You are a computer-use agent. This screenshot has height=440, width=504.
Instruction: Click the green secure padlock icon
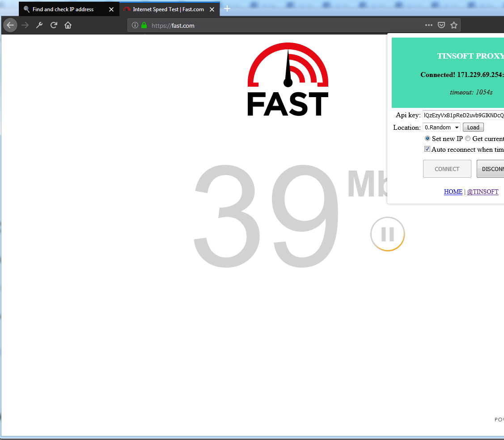(x=144, y=25)
